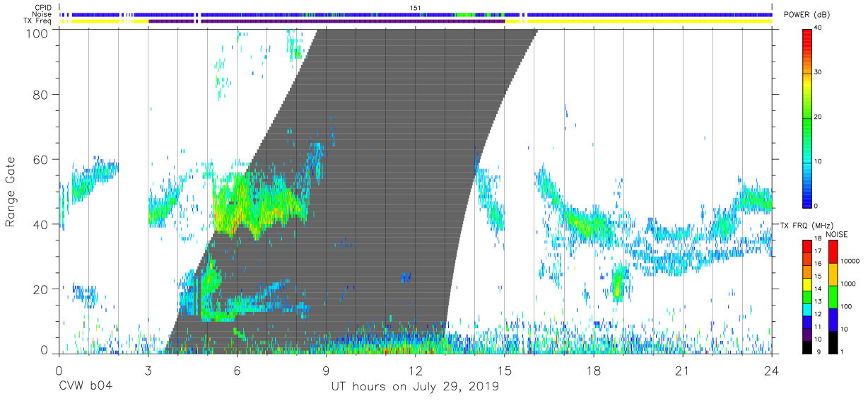868x401 pixels.
Task: Click the "NOISE" legend title on the right
Action: pos(836,233)
